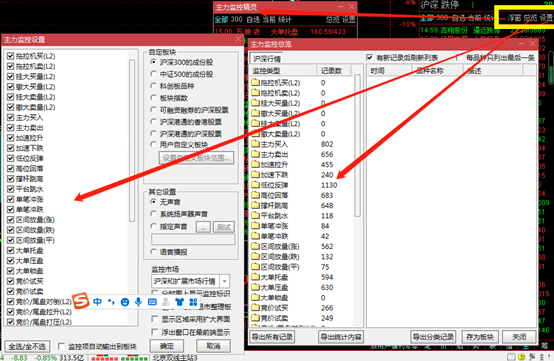Choose the 系统扬声器声音 radio option
The image size is (554, 361).
(153, 214)
